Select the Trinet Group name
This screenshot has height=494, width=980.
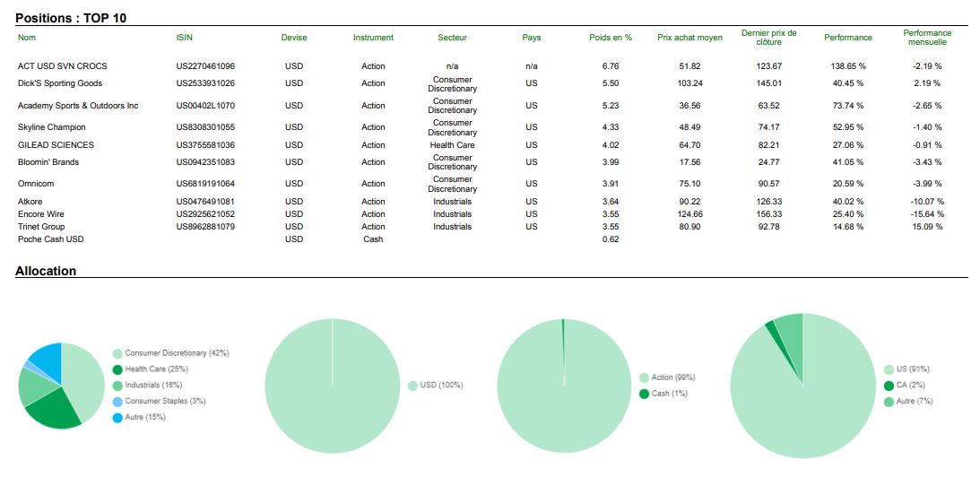pyautogui.click(x=41, y=226)
